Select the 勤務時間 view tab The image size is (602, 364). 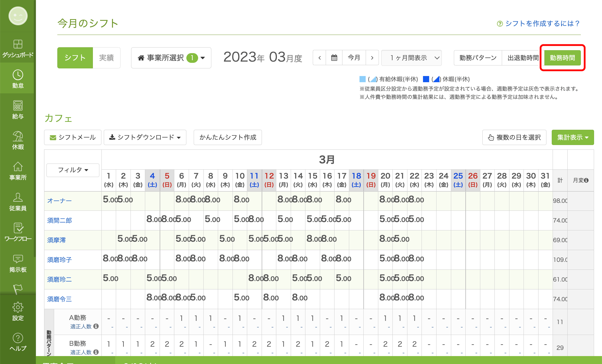coord(562,58)
